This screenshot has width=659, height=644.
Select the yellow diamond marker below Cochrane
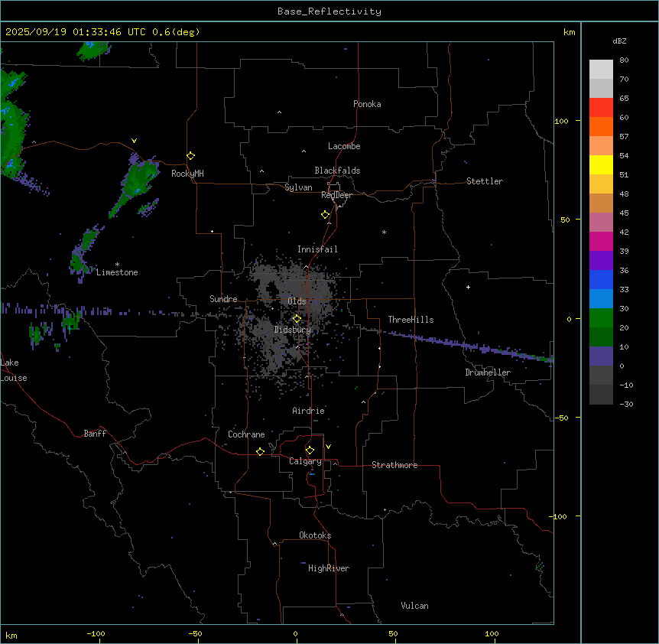point(260,452)
